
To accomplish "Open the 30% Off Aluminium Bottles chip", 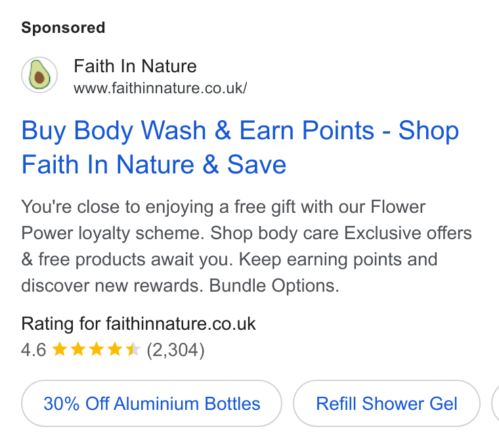I will click(152, 403).
